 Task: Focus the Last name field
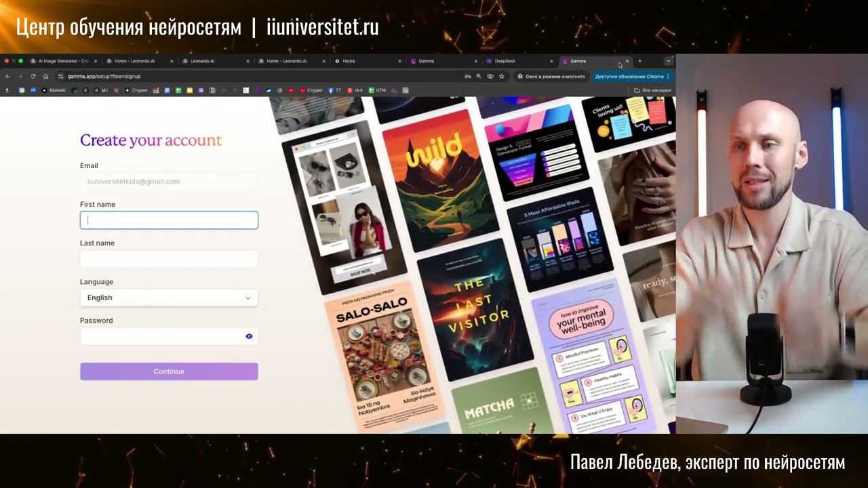(169, 259)
